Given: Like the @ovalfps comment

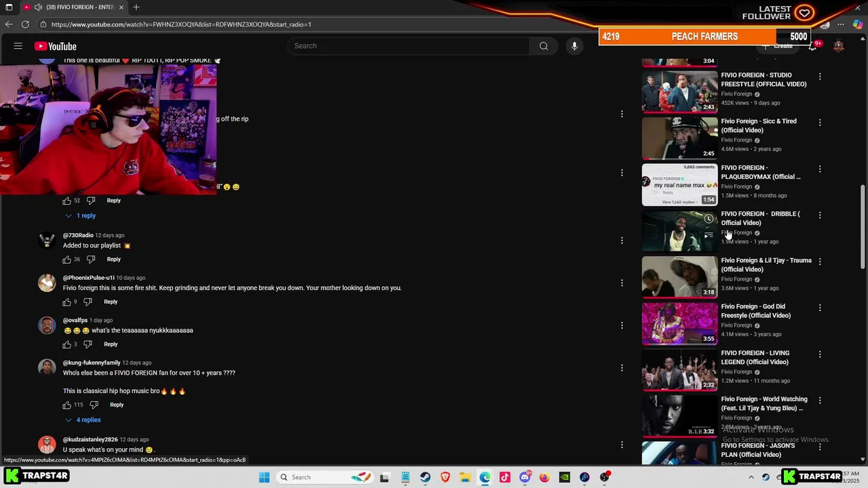Looking at the screenshot, I should (x=66, y=344).
